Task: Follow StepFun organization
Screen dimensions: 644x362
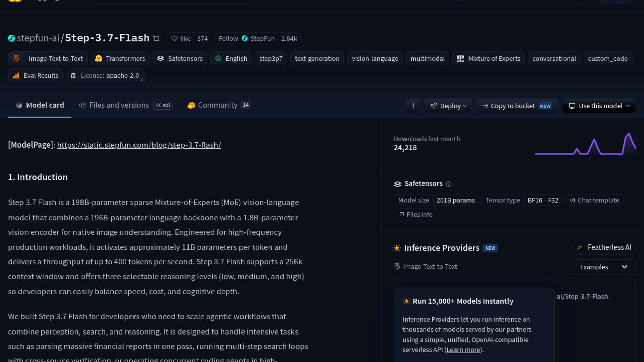Action: click(x=247, y=38)
